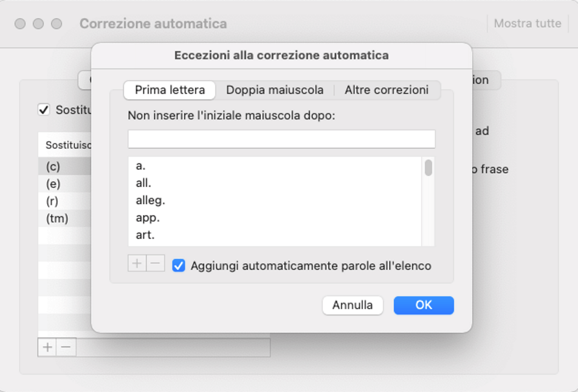Select the (r) row in background table
The width and height of the screenshot is (578, 392).
click(x=64, y=201)
